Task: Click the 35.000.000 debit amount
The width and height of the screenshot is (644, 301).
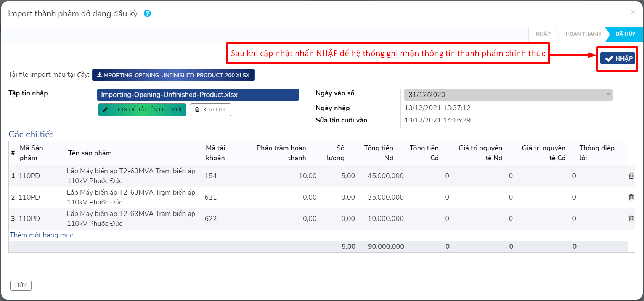Action: (385, 197)
